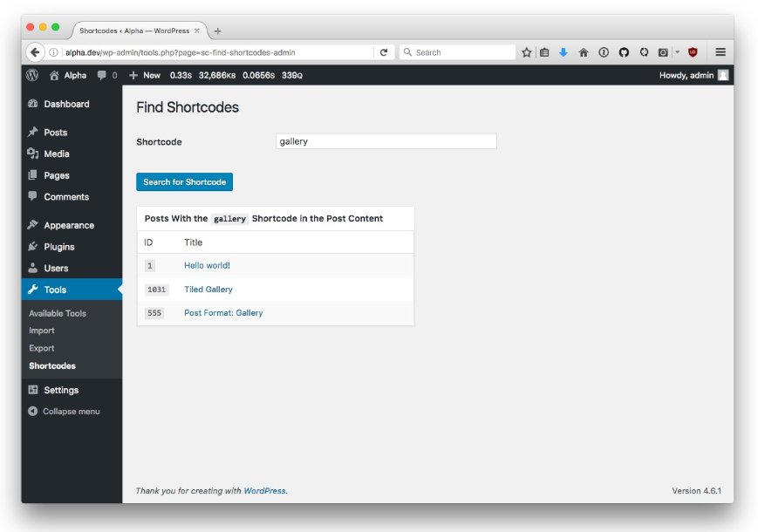Open the Export submenu item
Screen dimensions: 758x532
(x=42, y=348)
